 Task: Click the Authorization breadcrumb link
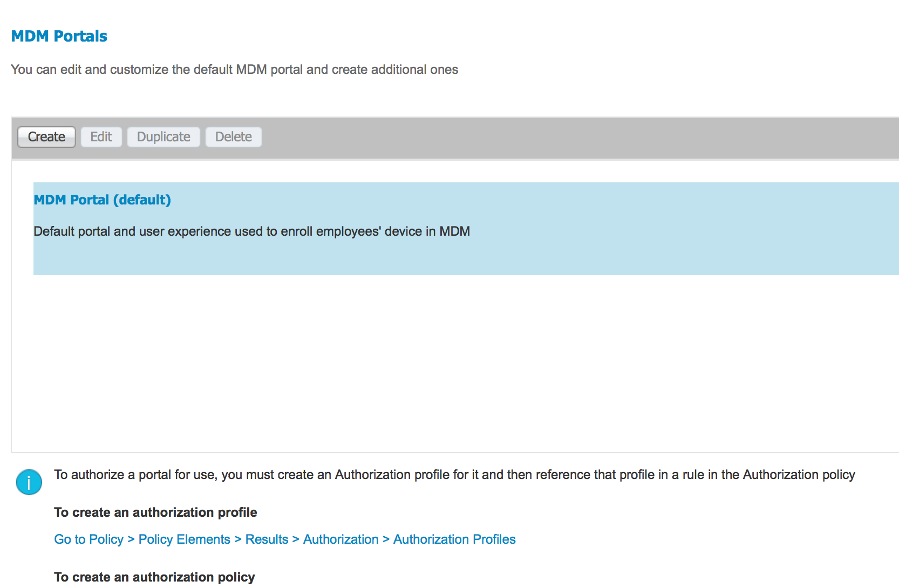(340, 539)
